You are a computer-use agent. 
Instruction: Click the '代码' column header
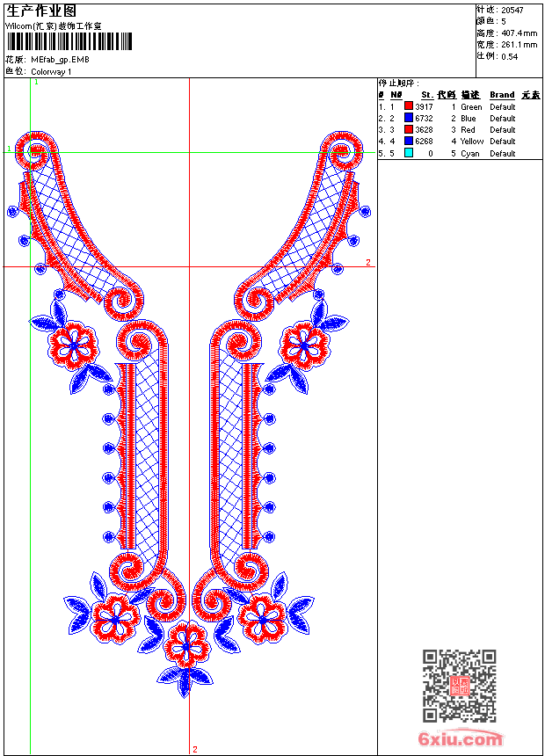click(447, 95)
